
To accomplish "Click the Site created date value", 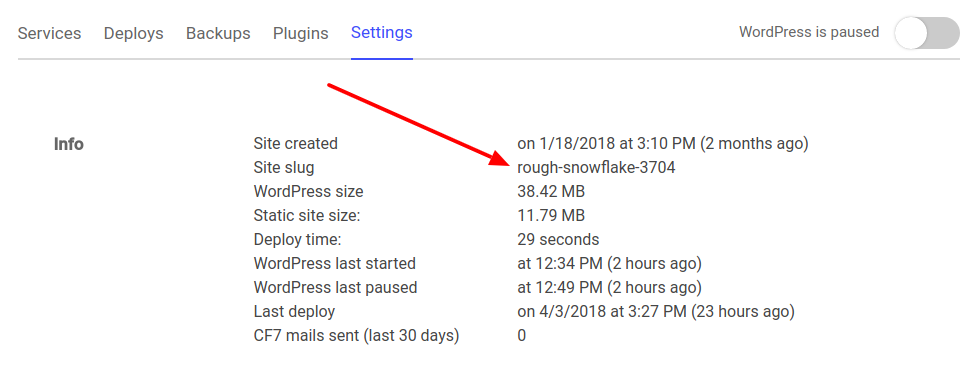I will (663, 144).
